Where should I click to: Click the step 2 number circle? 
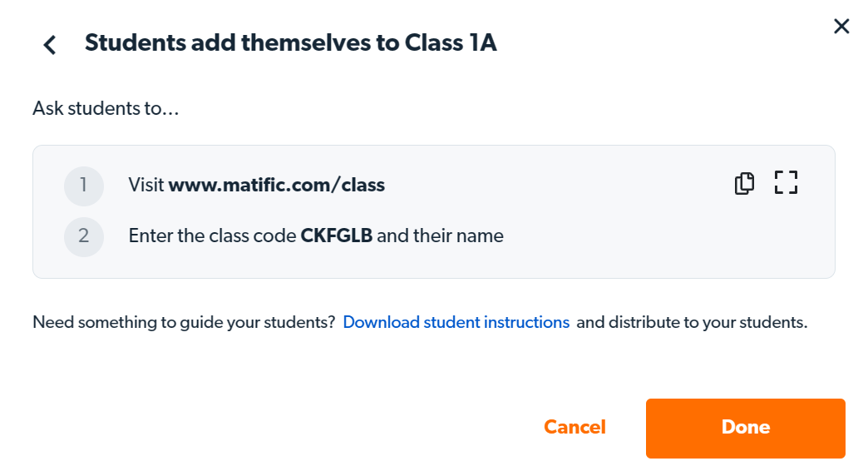coord(84,236)
